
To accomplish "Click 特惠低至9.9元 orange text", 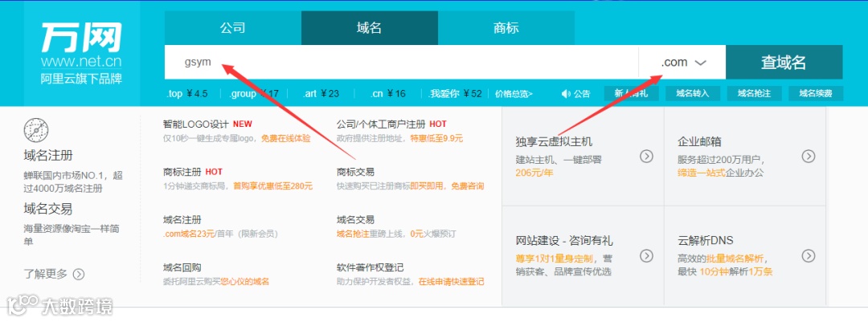I will [x=436, y=138].
